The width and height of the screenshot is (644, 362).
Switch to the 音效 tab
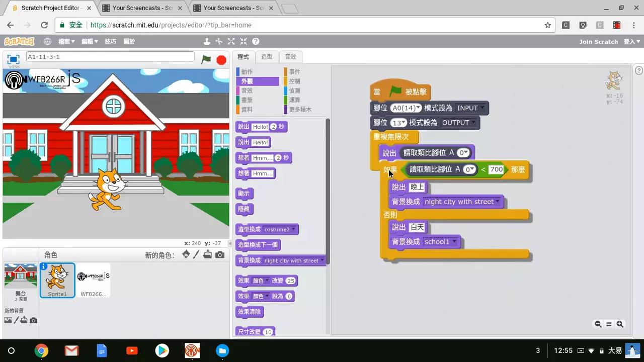coord(290,57)
